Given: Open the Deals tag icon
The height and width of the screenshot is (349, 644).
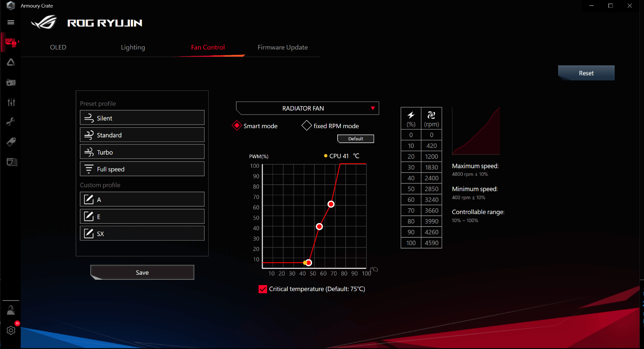Looking at the screenshot, I should click(11, 142).
